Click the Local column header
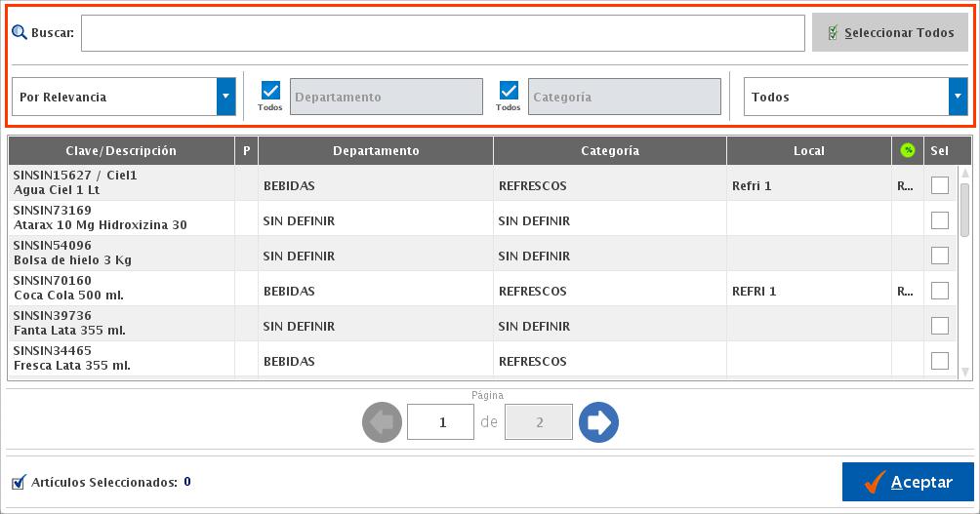Viewport: 980px width, 514px height. pos(808,150)
